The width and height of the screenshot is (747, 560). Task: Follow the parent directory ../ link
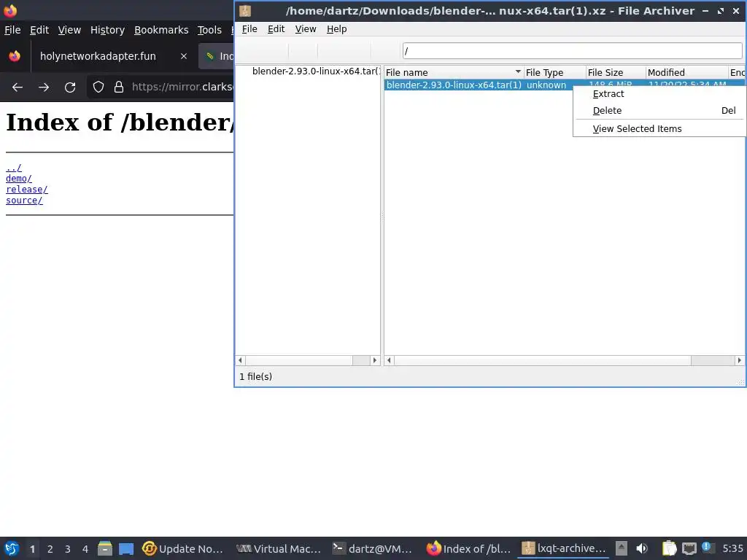pyautogui.click(x=13, y=168)
